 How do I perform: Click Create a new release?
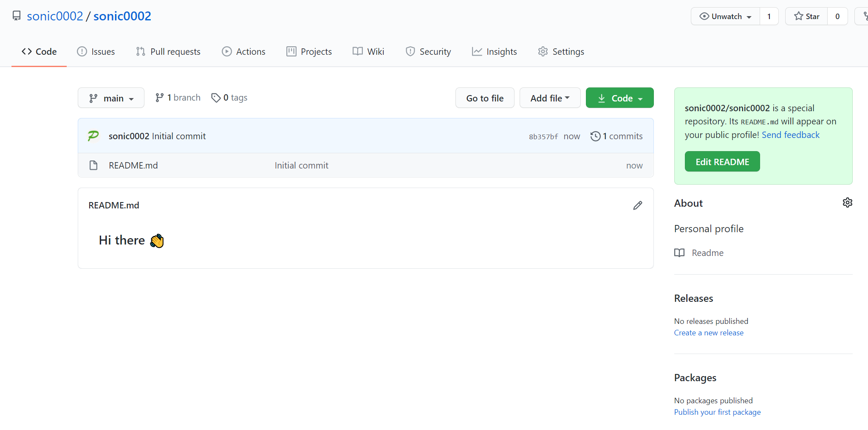[709, 333]
